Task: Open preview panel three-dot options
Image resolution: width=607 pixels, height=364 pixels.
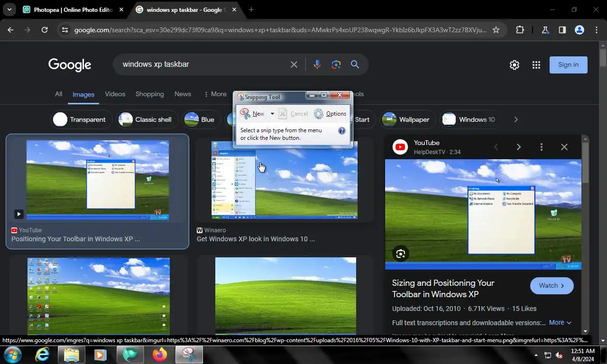Action: pyautogui.click(x=542, y=147)
